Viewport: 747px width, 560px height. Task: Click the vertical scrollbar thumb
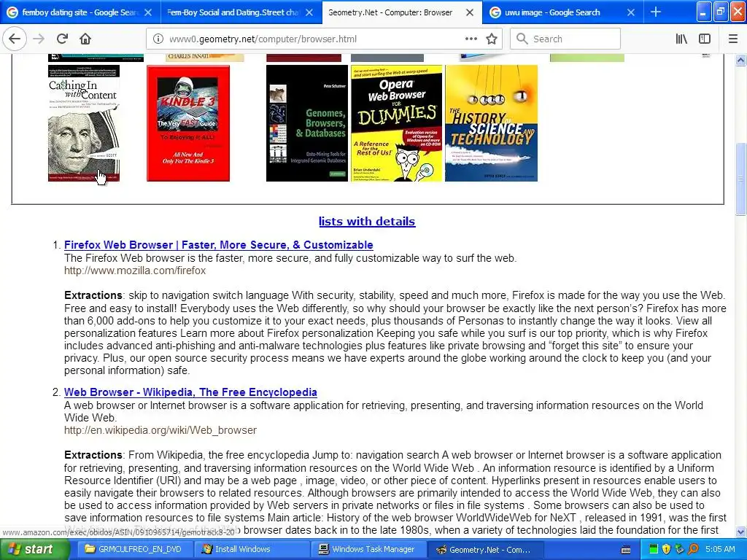coord(740,179)
